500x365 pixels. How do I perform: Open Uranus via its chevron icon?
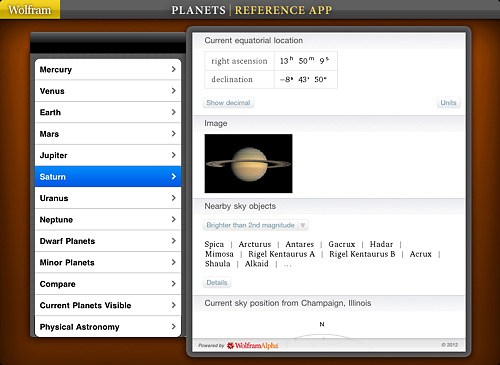tap(173, 198)
